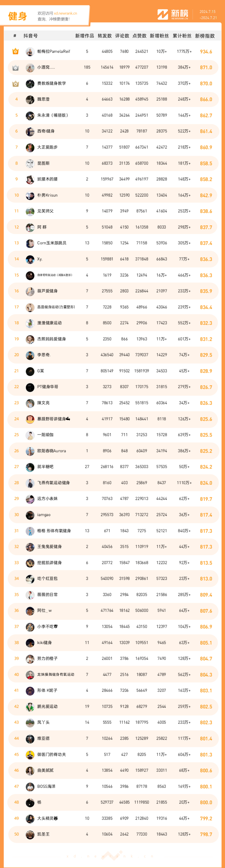This screenshot has width=225, height=868.
Task: Open 帕梅拉PamelaReif avatar thumbnail
Action: tap(30, 52)
